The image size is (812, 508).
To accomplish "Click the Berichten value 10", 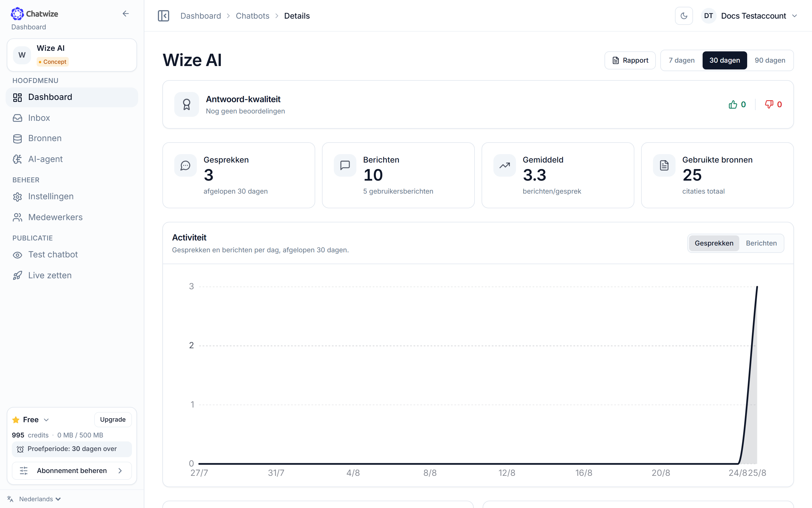I will (x=373, y=175).
